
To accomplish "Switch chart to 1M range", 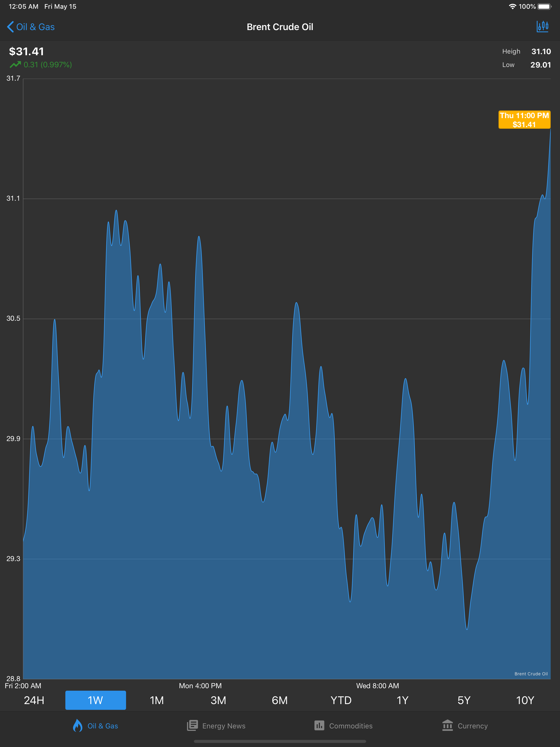I will (157, 701).
